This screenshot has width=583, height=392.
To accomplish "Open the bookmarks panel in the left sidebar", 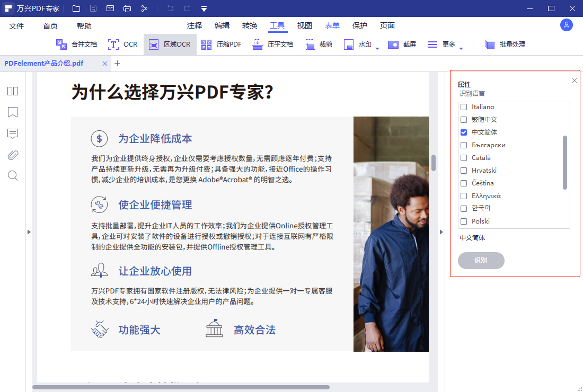I will point(12,112).
